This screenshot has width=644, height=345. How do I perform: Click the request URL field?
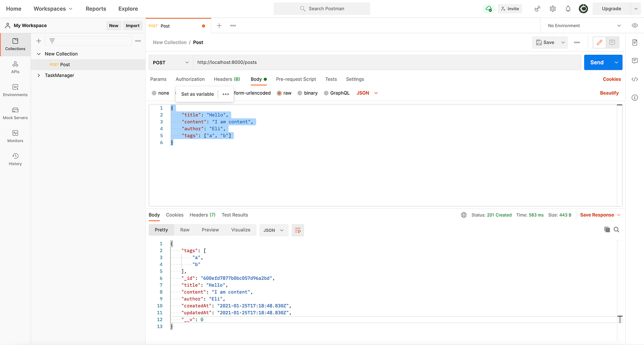coord(322,62)
